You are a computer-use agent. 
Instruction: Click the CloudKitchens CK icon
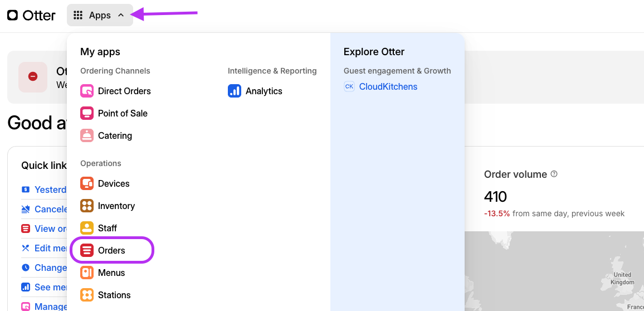tap(349, 86)
